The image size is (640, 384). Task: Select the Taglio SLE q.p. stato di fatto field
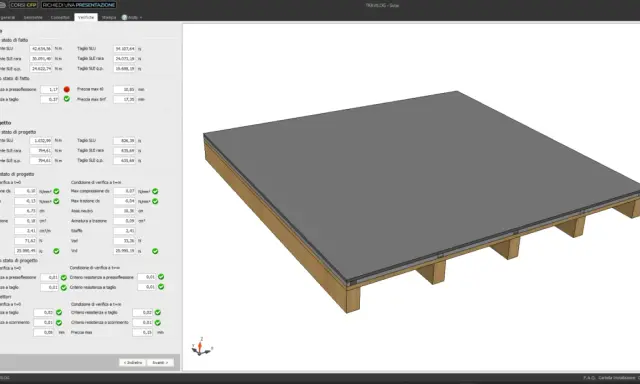[x=124, y=69]
